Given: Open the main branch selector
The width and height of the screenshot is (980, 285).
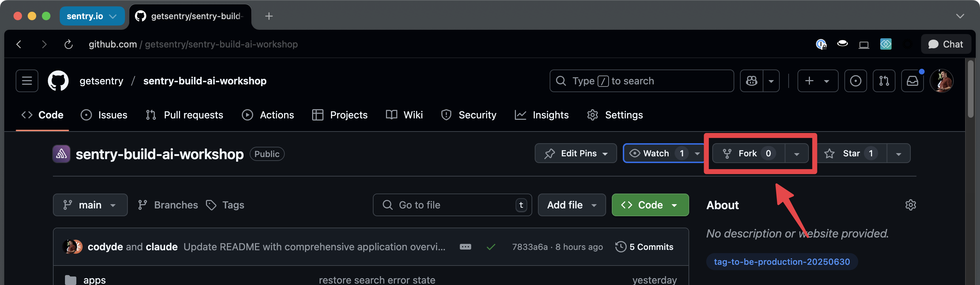Looking at the screenshot, I should (x=90, y=205).
